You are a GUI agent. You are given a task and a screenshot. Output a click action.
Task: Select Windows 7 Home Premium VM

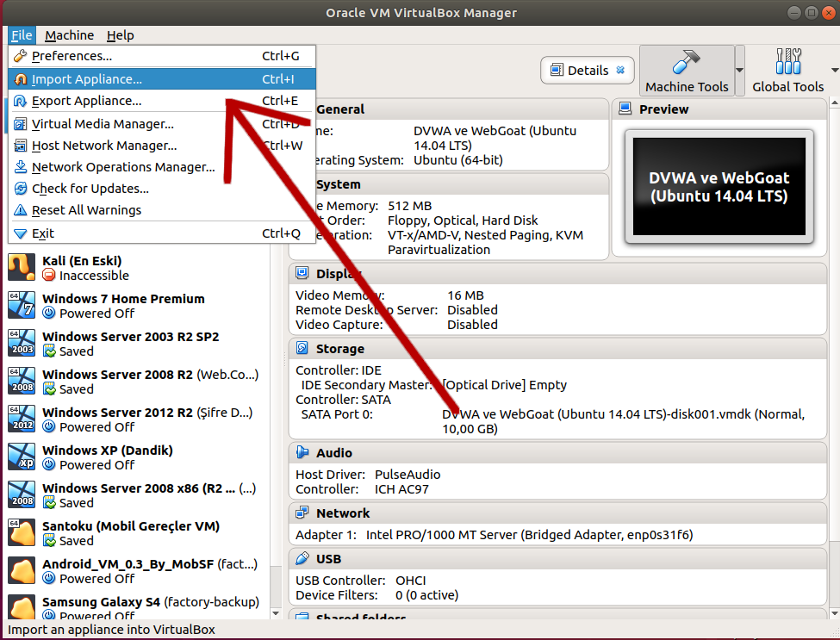pos(137,306)
